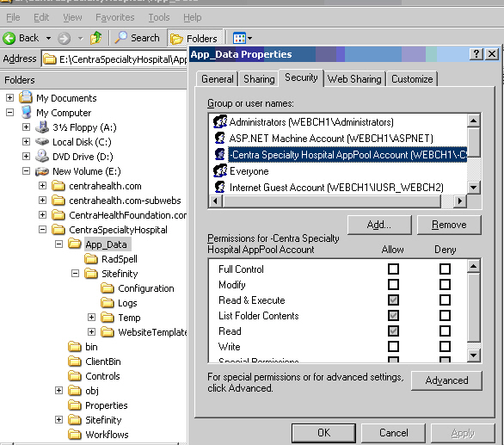This screenshot has width=504, height=445.
Task: Click the DVD Drive (D:) icon
Action: click(x=42, y=156)
